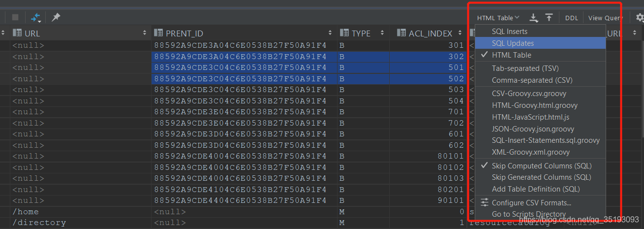The width and height of the screenshot is (644, 229).
Task: Select the ACL_INDEX cell with value 90101
Action: 428,200
